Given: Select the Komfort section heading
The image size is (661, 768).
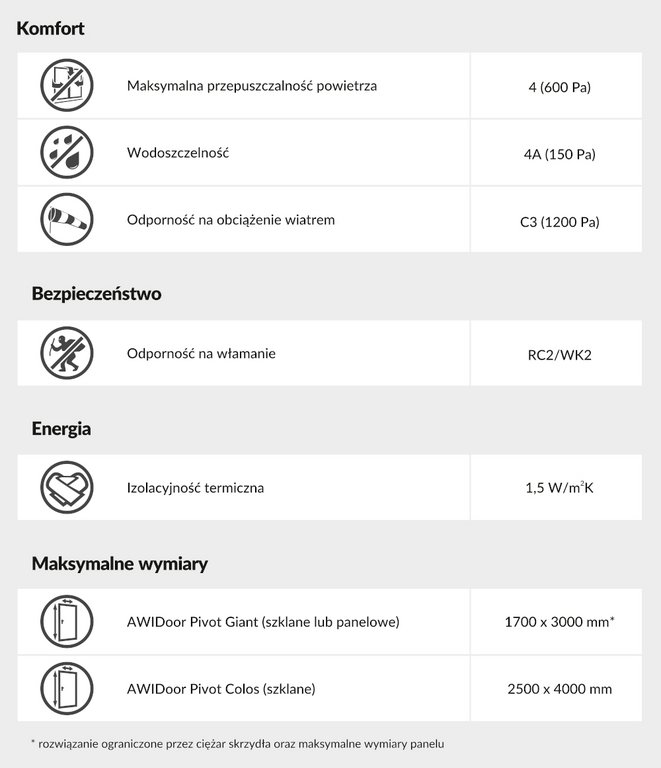Looking at the screenshot, I should point(50,29).
